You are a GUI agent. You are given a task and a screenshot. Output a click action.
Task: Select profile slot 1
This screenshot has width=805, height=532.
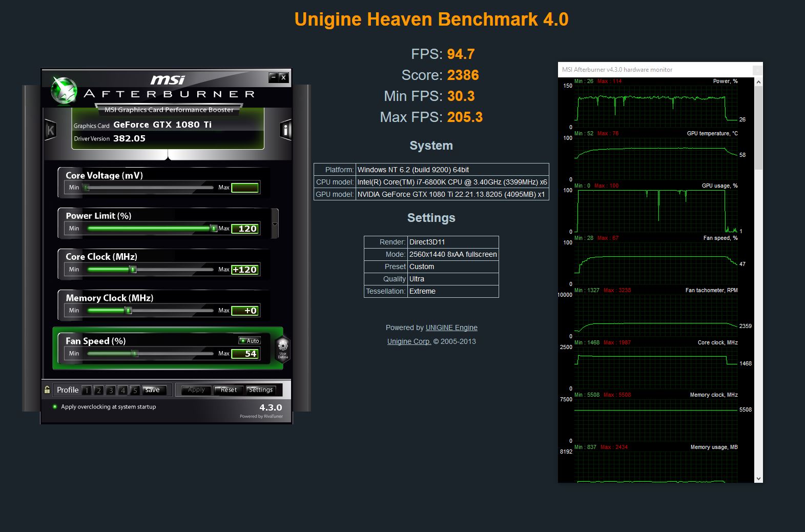click(x=87, y=390)
